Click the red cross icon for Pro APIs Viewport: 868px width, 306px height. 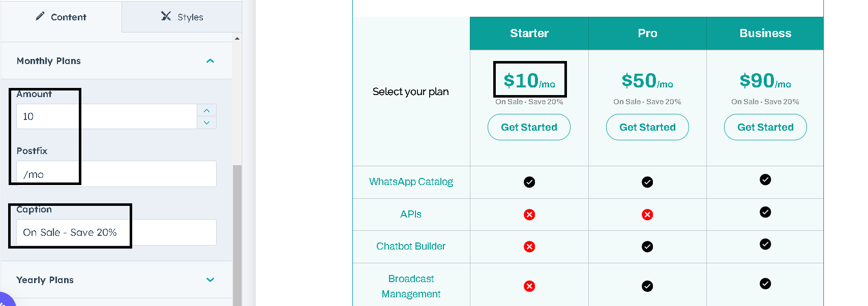tap(647, 215)
